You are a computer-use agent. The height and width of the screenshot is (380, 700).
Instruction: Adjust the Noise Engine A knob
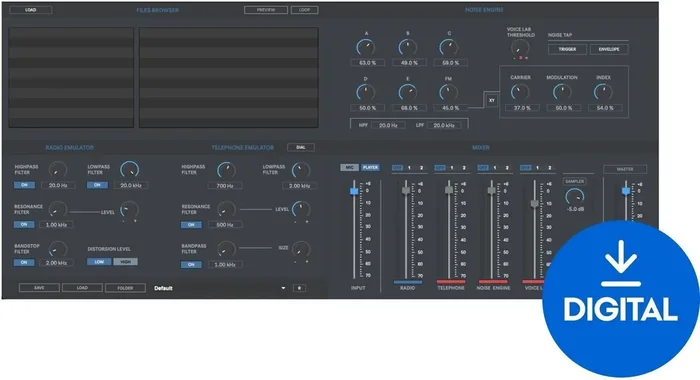coord(365,47)
